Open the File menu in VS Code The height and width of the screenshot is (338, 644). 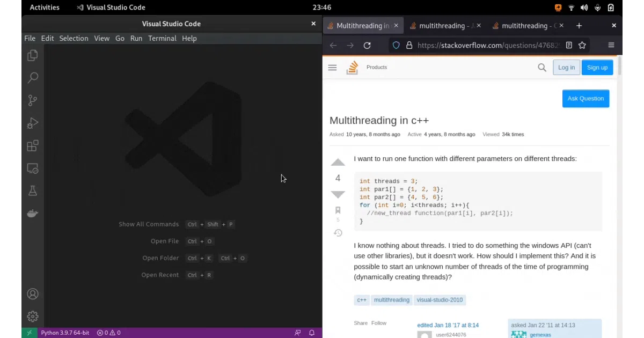(30, 38)
